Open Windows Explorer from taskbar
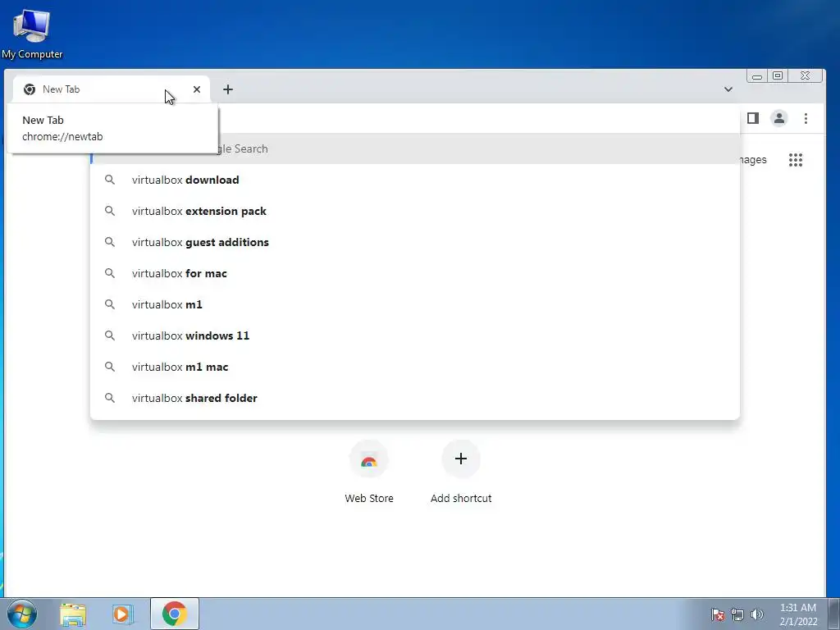The height and width of the screenshot is (630, 840). pos(73,614)
